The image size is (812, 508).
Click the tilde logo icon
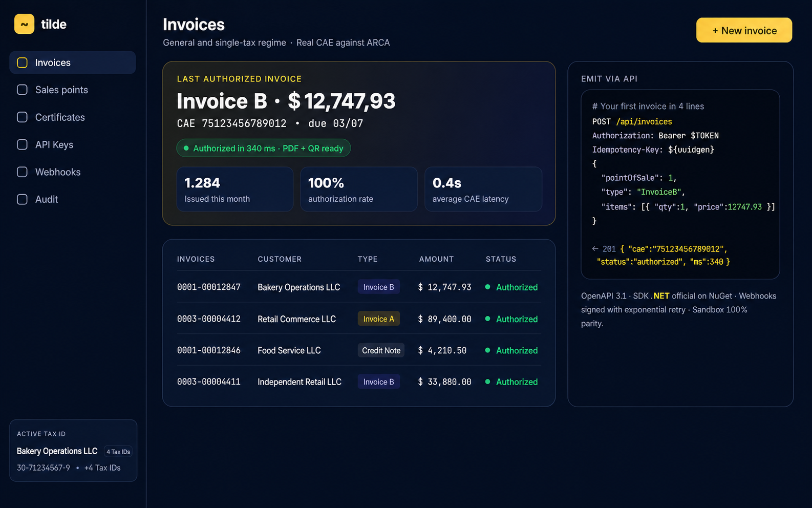coord(24,24)
